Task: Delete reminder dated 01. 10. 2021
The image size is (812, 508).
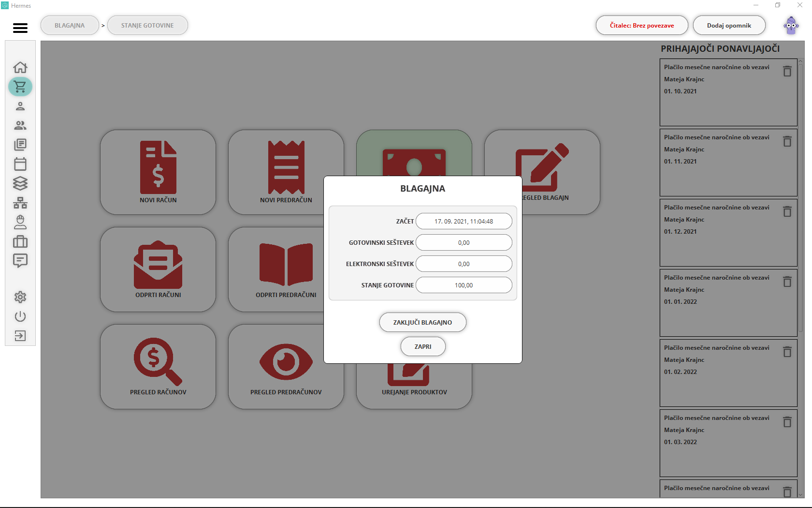Action: pyautogui.click(x=787, y=71)
